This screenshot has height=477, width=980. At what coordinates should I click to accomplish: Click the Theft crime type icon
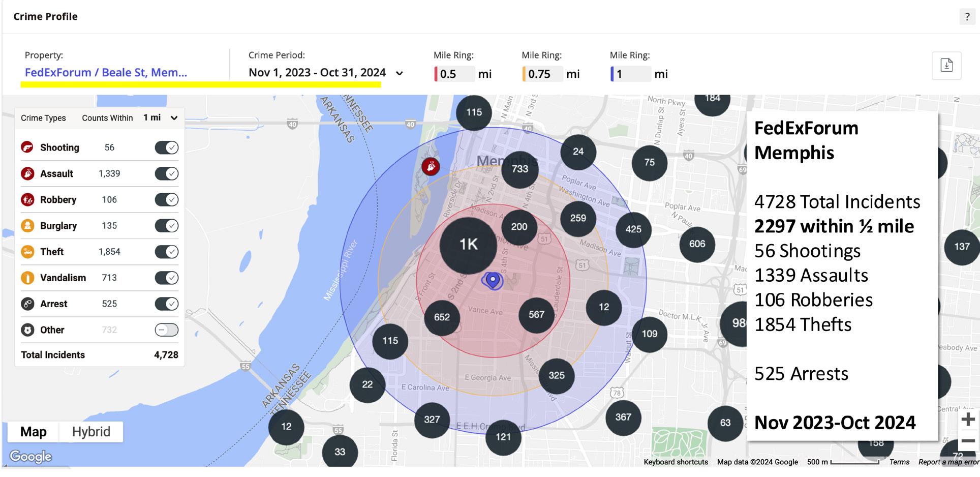pos(27,252)
